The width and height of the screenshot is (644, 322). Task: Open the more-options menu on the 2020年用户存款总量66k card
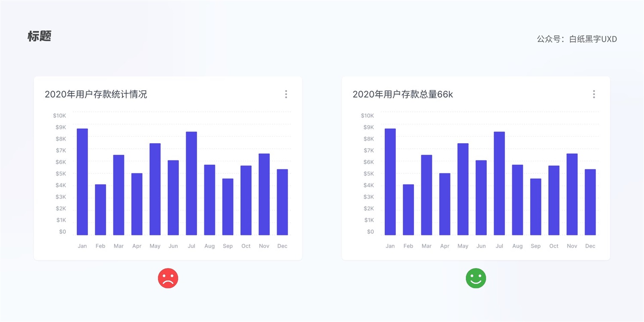[594, 94]
